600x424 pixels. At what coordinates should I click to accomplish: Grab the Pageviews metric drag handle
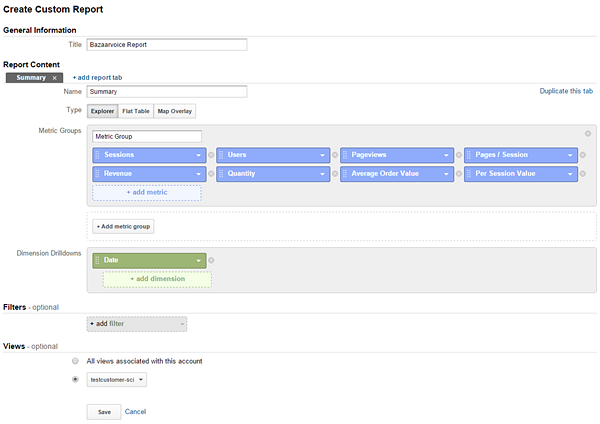tap(345, 155)
